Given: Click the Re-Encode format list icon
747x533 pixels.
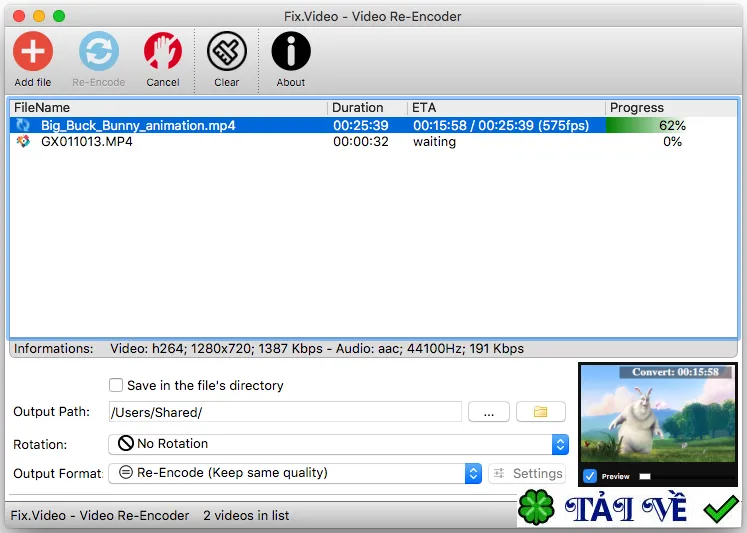Looking at the screenshot, I should 126,473.
